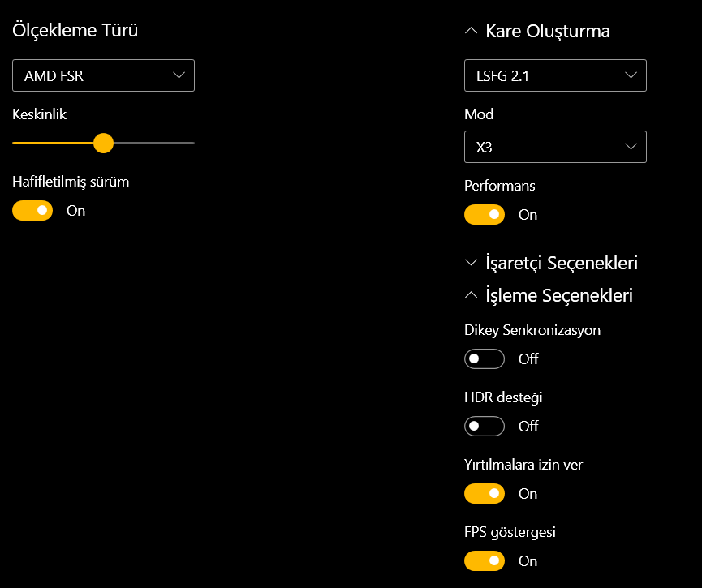Viewport: 702px width, 588px height.
Task: Open the Ölçekleme Türü AMD FSR dropdown
Action: pyautogui.click(x=103, y=76)
